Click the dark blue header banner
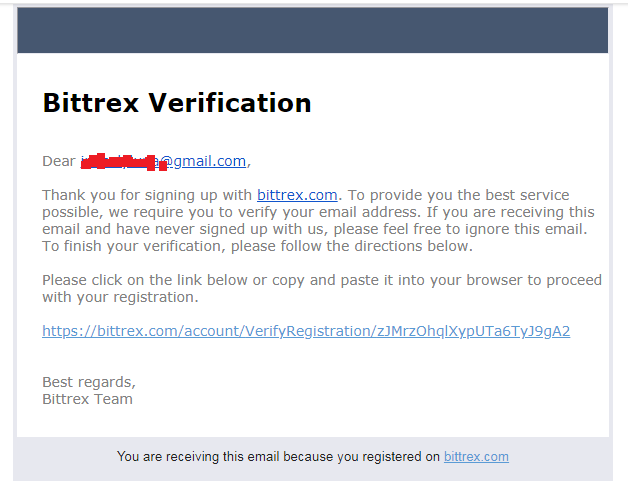 [x=312, y=30]
